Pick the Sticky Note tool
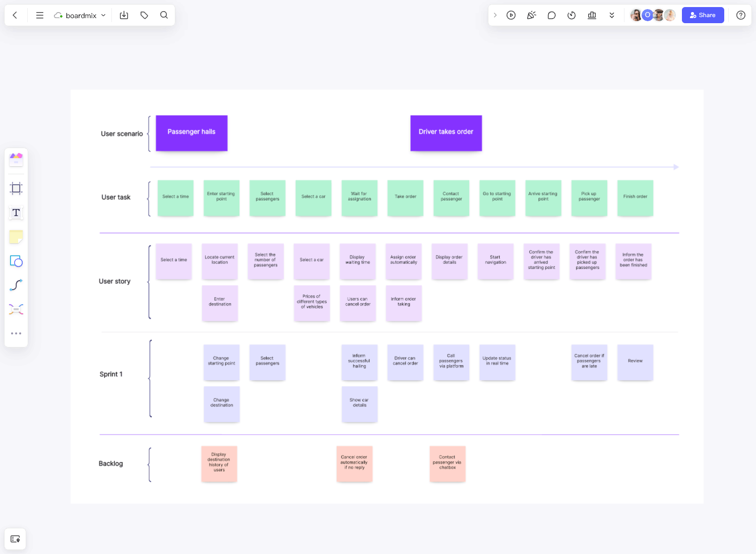Viewport: 756px width, 554px height. [x=16, y=237]
